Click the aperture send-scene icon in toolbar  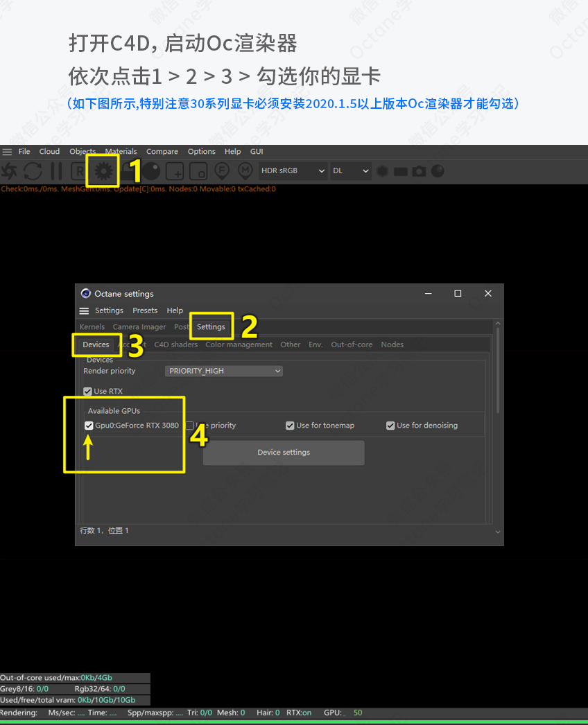coord(9,171)
